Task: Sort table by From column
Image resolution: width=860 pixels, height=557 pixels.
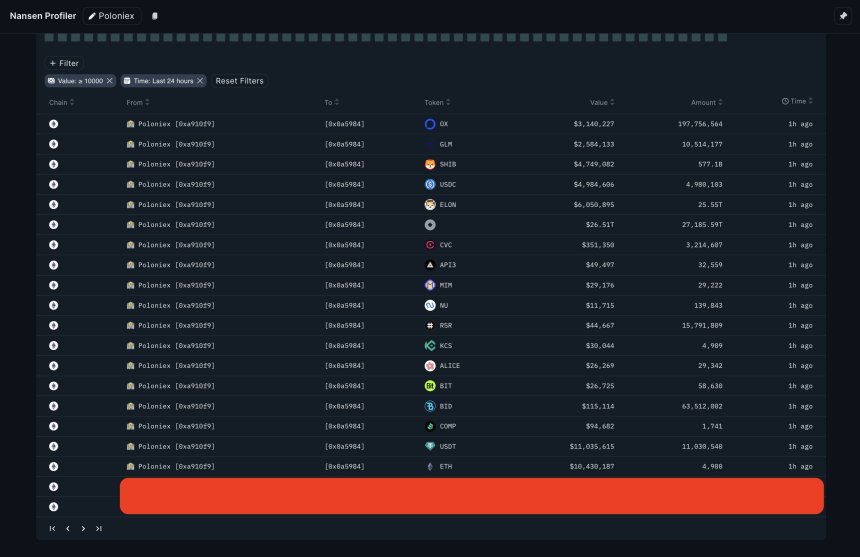Action: (138, 103)
